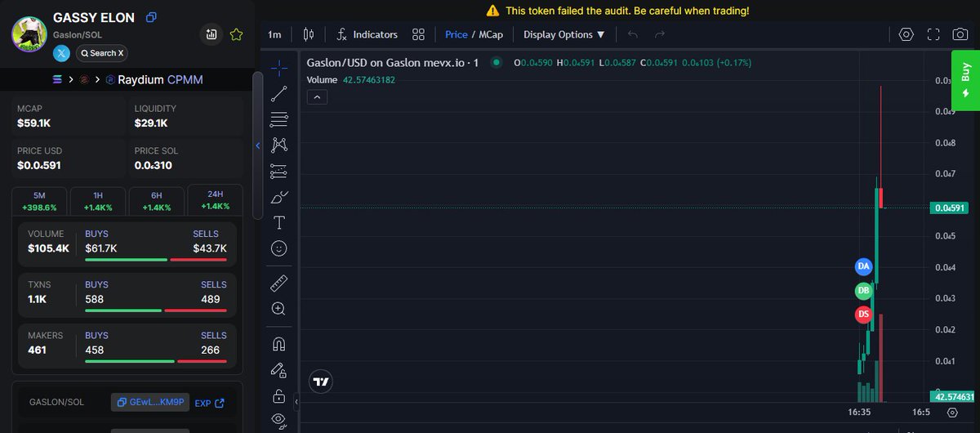Click the red launchpad icon in breadcrumb
980x433 pixels.
tap(83, 80)
